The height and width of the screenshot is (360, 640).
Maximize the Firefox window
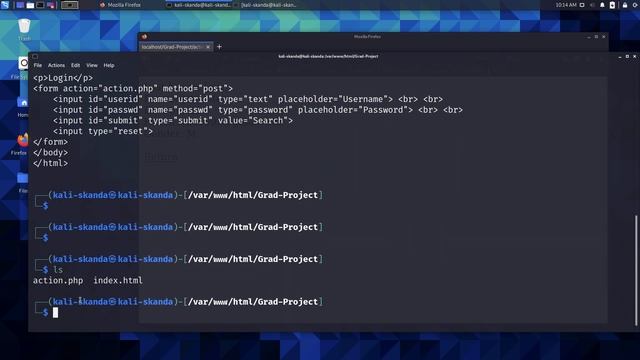click(596, 37)
